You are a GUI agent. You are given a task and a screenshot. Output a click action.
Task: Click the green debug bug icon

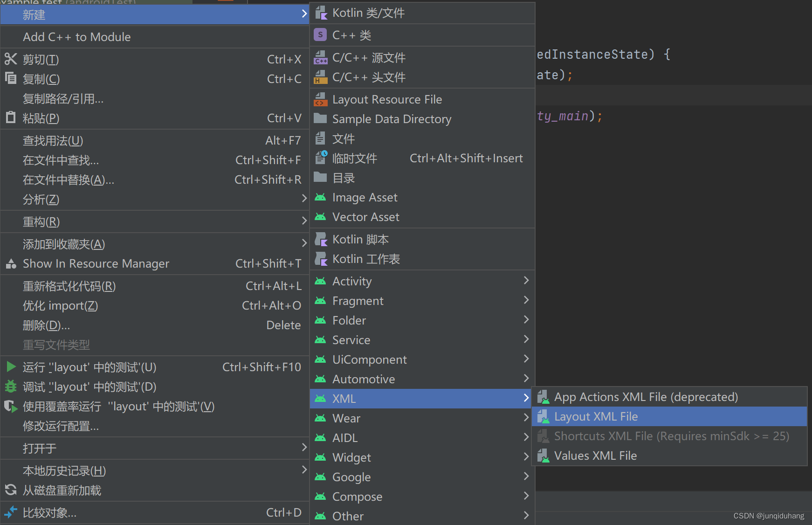11,387
